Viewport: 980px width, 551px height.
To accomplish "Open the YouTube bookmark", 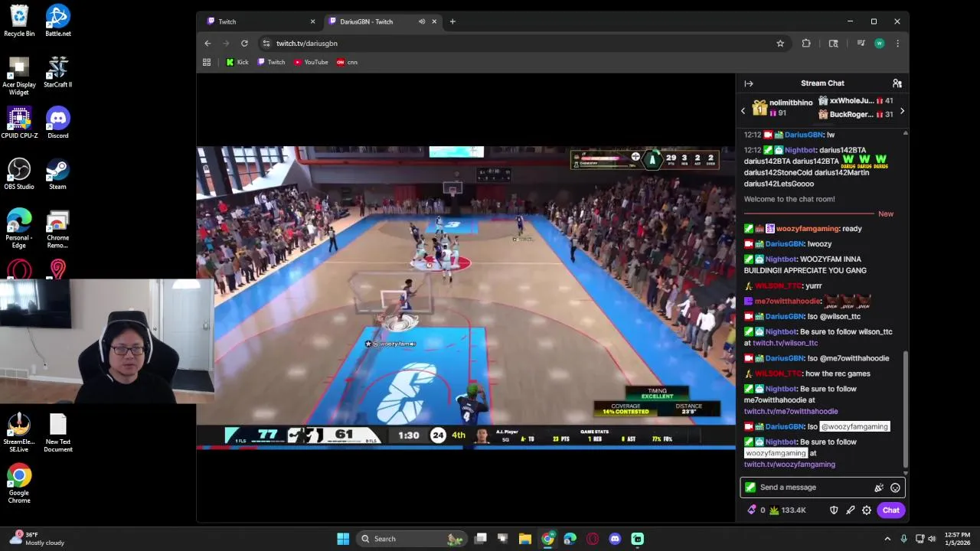I will point(311,62).
